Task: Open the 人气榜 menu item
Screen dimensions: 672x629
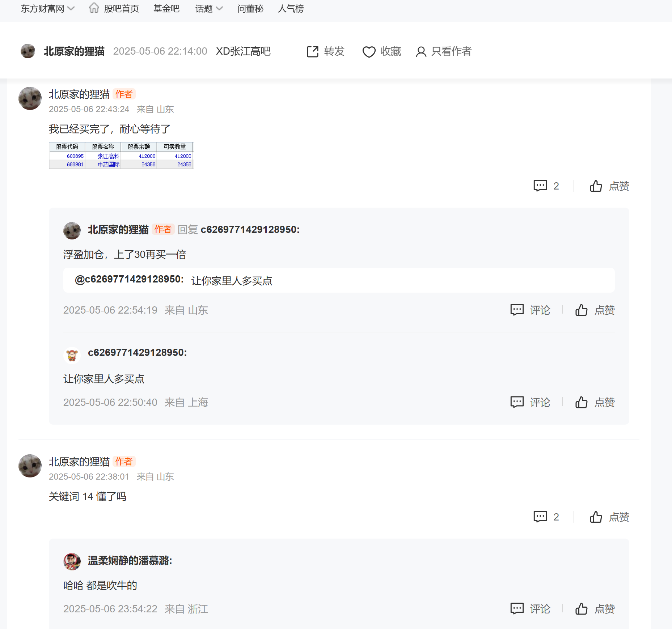Action: (291, 9)
